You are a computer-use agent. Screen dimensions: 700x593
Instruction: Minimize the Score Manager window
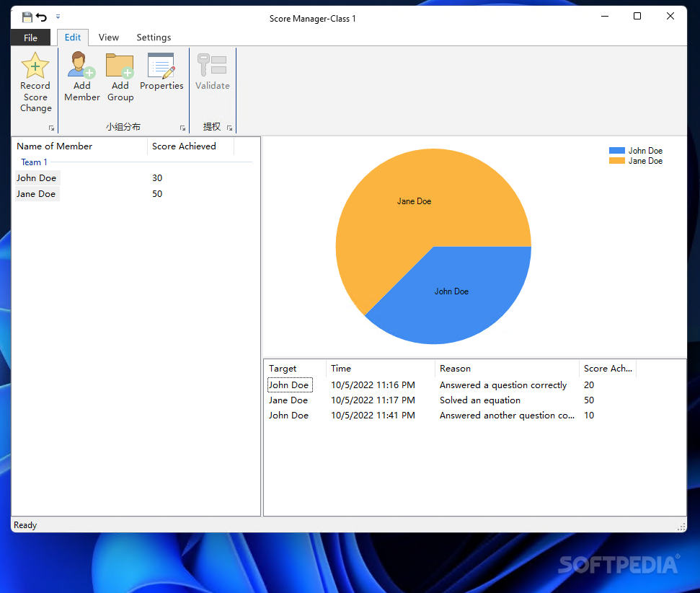[x=605, y=16]
